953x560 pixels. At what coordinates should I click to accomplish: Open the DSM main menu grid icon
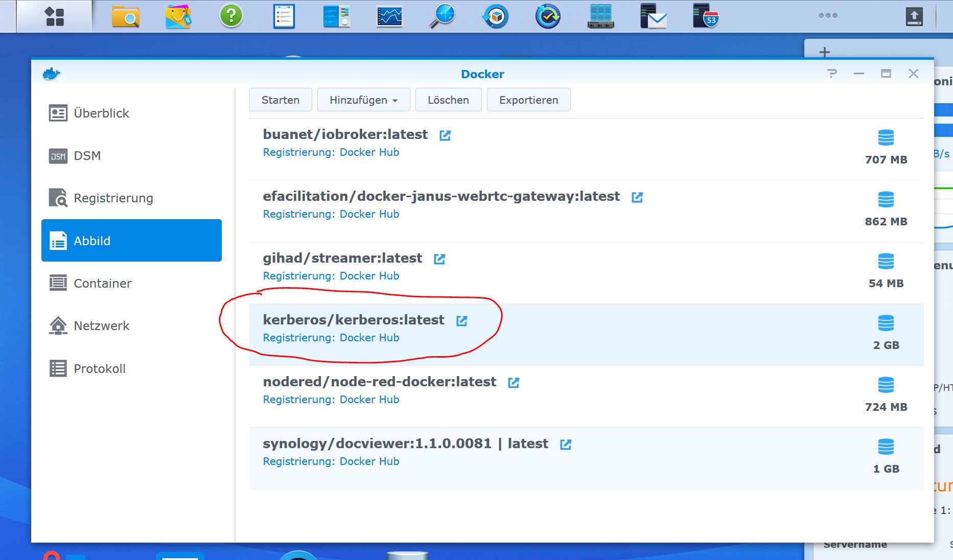point(54,16)
